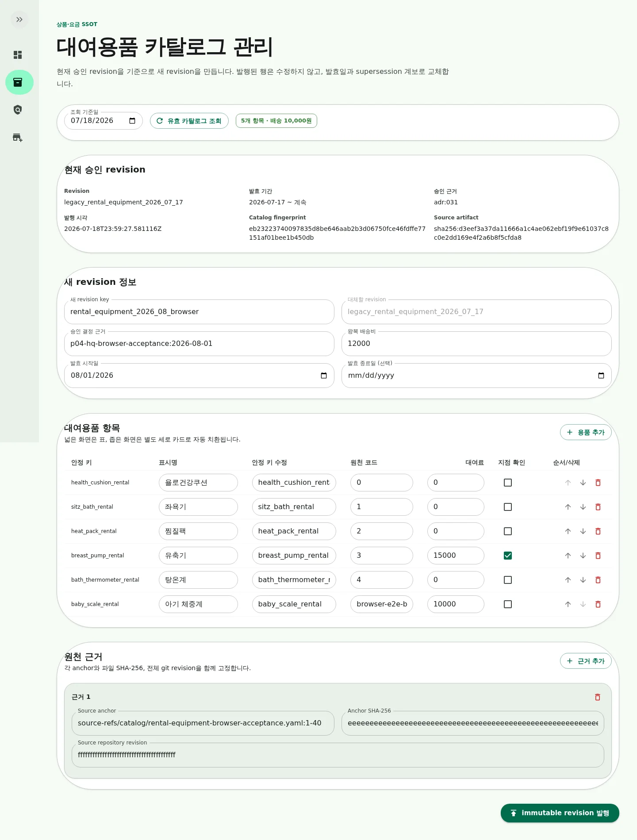Delete the sitz_bath_rental row
This screenshot has width=637, height=840.
point(598,507)
